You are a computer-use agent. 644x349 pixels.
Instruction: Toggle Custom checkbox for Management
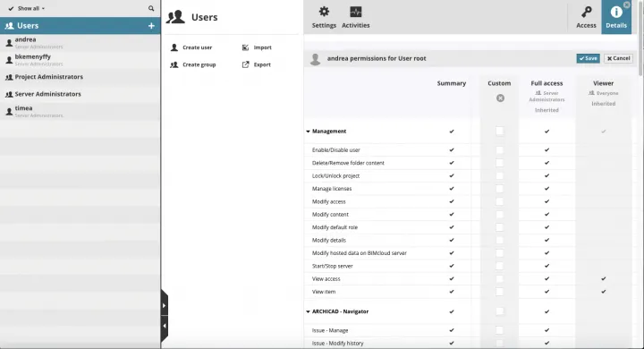(499, 132)
